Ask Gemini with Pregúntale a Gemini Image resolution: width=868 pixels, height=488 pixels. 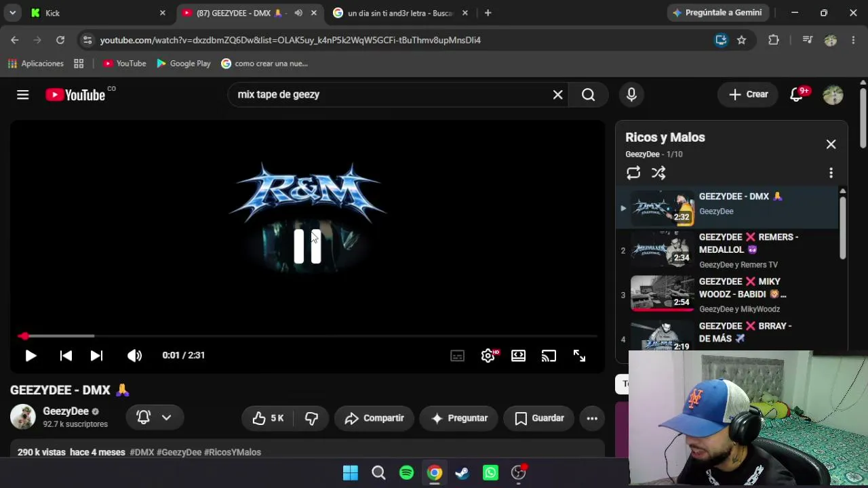tap(717, 13)
